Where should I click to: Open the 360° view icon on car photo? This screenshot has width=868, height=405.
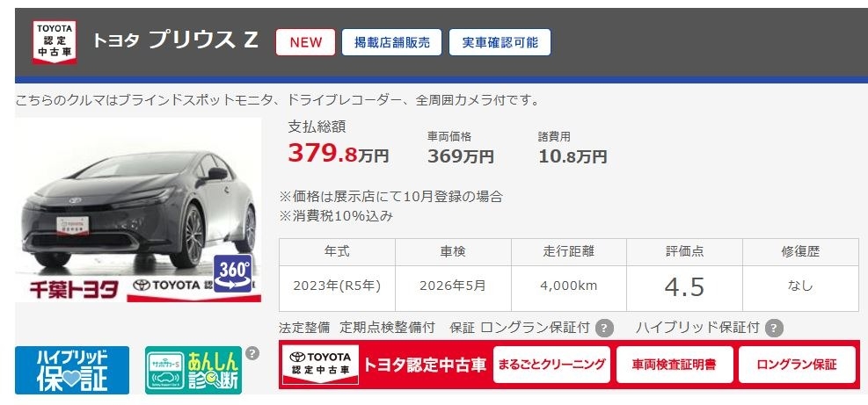[x=232, y=272]
